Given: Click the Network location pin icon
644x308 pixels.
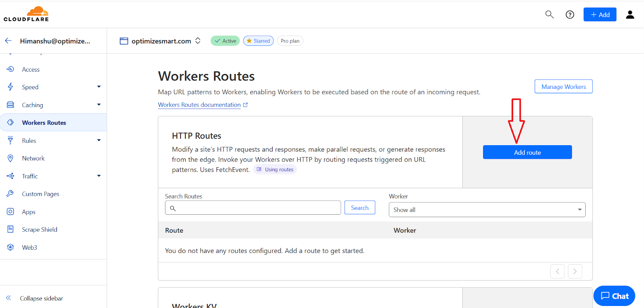Looking at the screenshot, I should click(x=10, y=158).
